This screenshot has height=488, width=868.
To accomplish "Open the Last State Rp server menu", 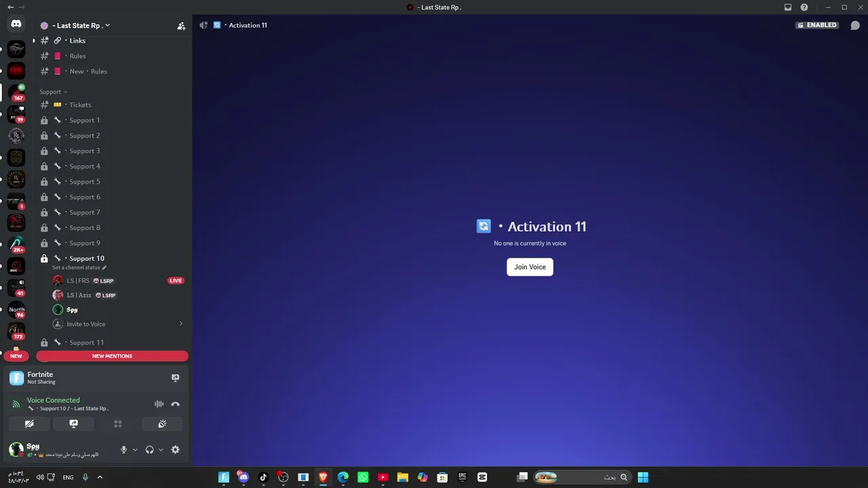I will point(80,26).
